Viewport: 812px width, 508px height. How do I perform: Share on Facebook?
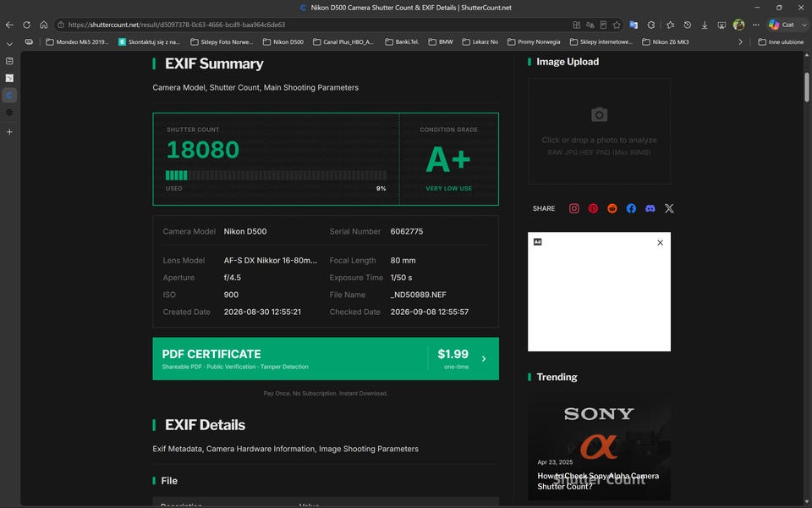pos(631,208)
